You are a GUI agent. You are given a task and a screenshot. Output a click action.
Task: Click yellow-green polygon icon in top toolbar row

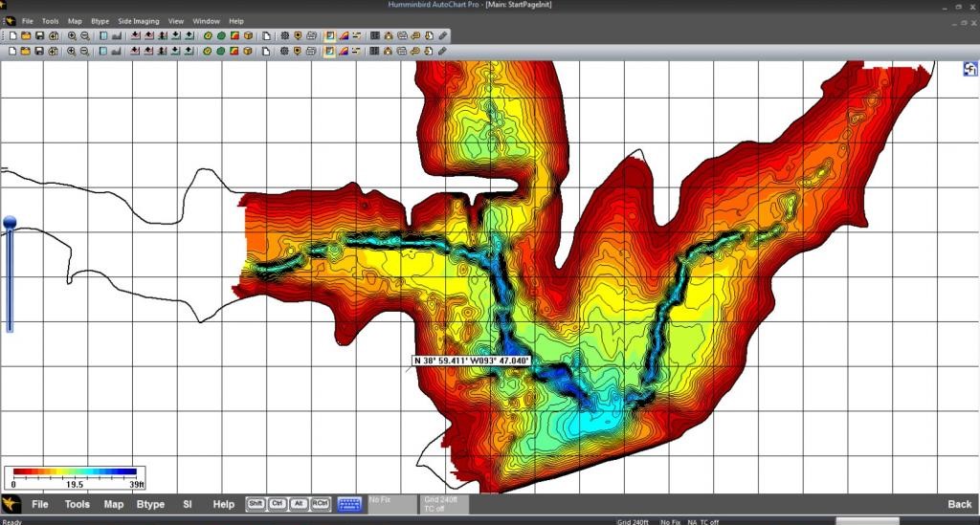point(208,35)
